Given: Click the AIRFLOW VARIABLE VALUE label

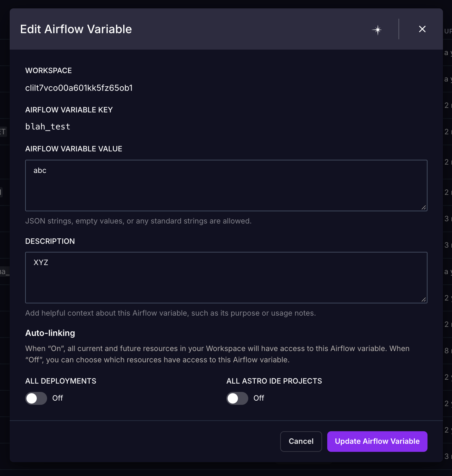Looking at the screenshot, I should point(74,149).
